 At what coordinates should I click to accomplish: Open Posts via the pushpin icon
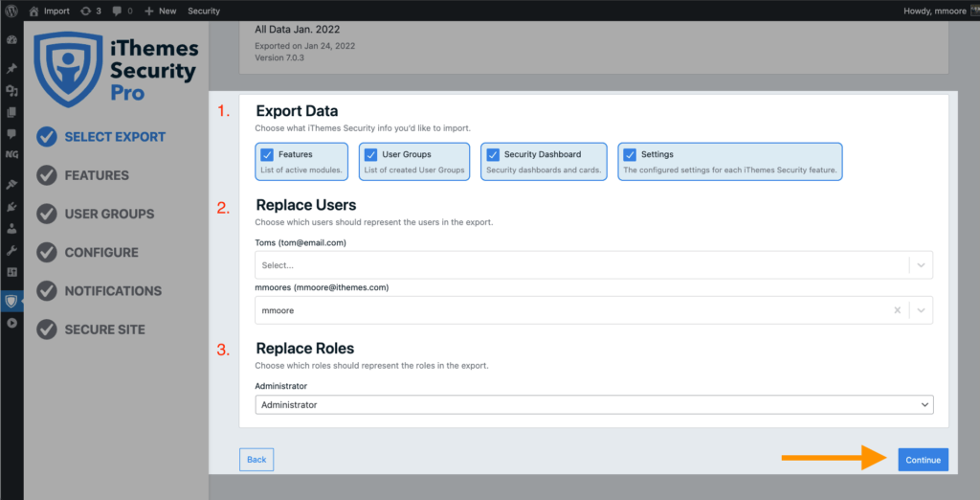click(x=11, y=68)
